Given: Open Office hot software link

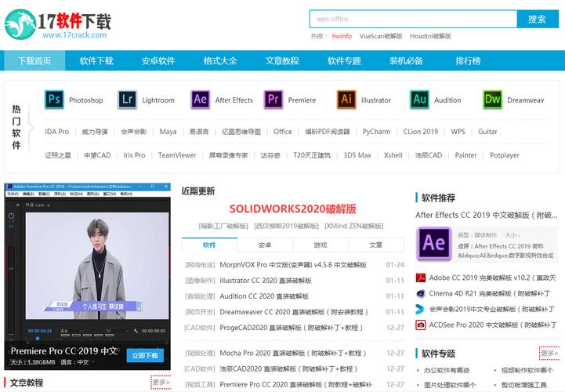Looking at the screenshot, I should 283,132.
